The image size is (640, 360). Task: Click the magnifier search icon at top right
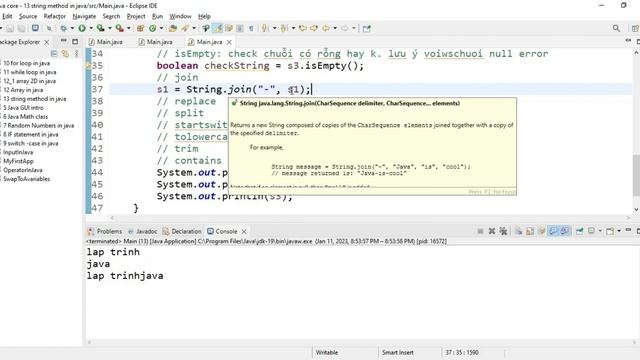pyautogui.click(x=616, y=28)
